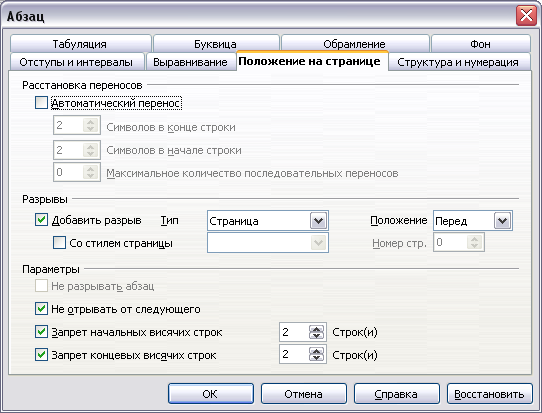The height and width of the screenshot is (413, 542).
Task: Click the Отмена button
Action: [x=303, y=394]
